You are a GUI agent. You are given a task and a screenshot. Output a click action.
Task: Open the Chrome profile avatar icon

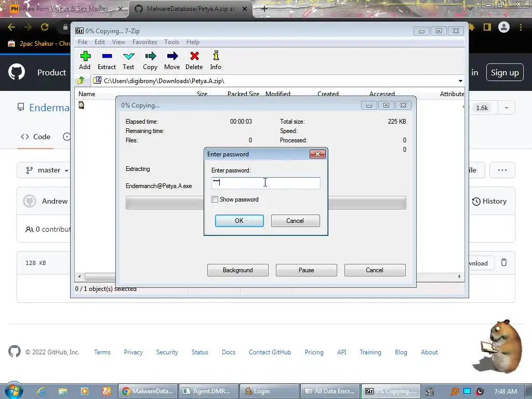pyautogui.click(x=504, y=27)
